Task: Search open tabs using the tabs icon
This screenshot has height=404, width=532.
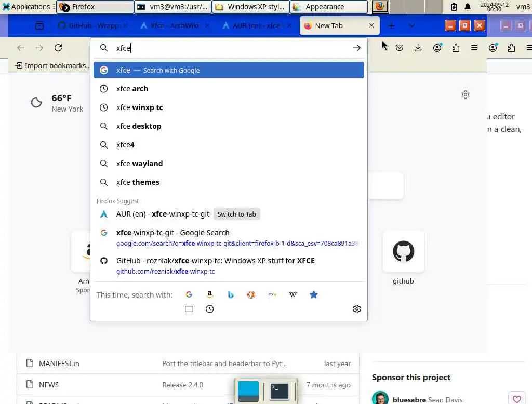Action: pos(189,308)
